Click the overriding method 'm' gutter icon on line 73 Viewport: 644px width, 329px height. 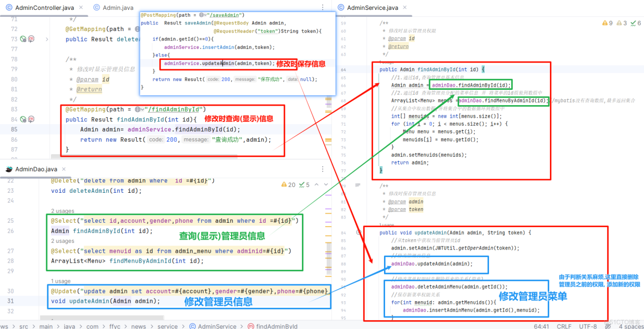coord(31,39)
